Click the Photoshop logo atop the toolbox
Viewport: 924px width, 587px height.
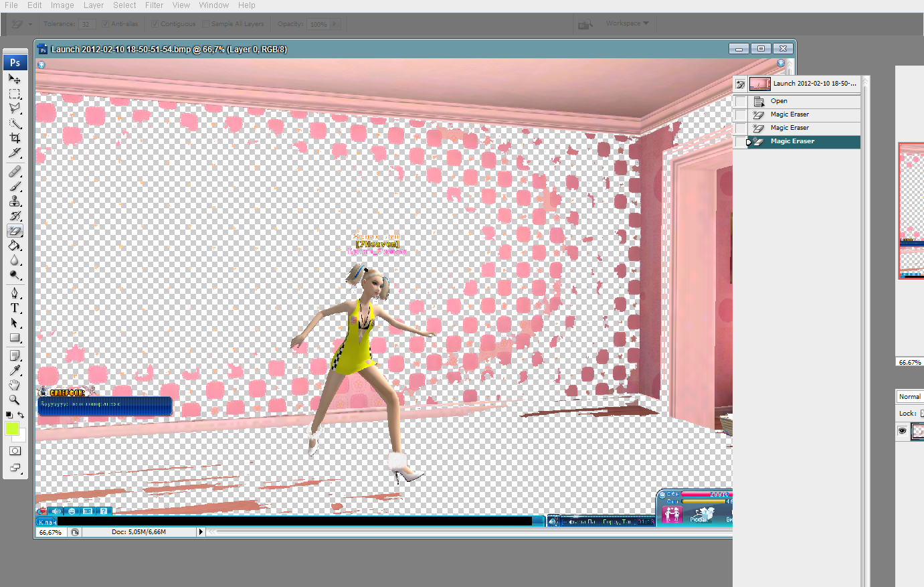point(15,62)
